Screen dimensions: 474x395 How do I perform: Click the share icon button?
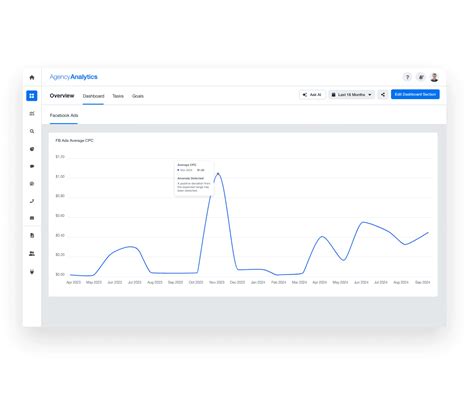[383, 95]
